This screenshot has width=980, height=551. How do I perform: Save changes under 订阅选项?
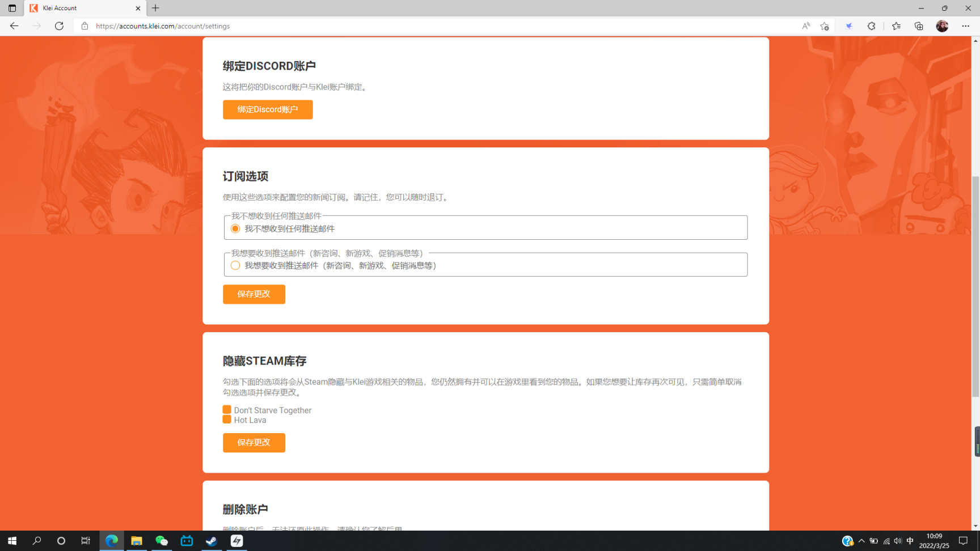click(254, 294)
